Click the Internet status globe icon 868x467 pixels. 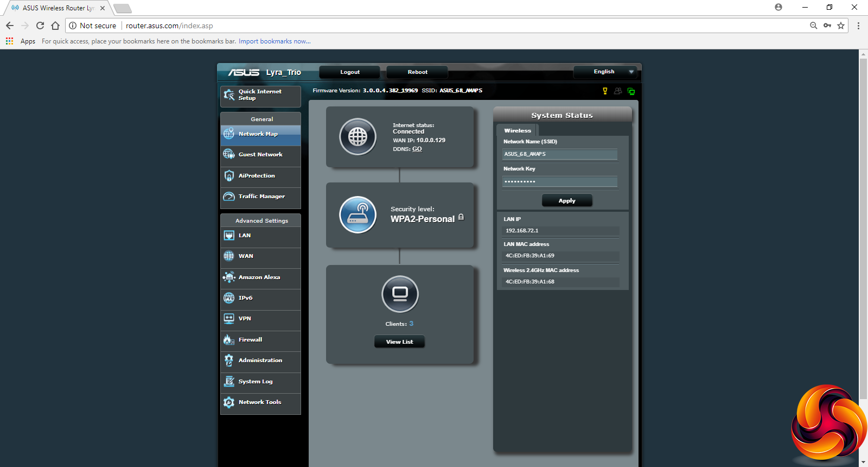coord(358,137)
